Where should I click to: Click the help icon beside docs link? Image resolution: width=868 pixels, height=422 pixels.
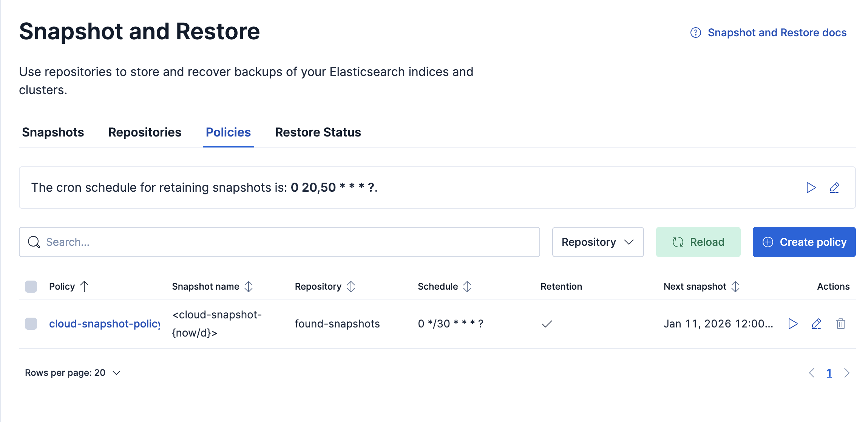point(695,33)
